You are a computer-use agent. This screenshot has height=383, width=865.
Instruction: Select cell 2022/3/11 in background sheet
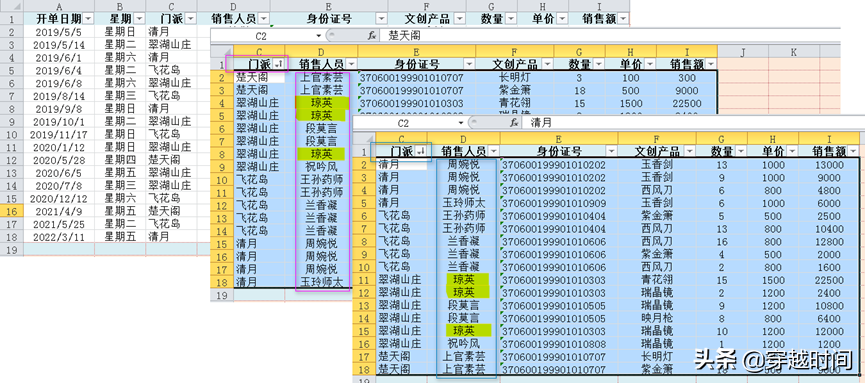59,236
